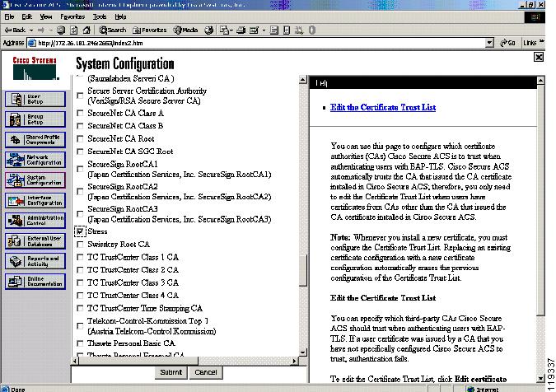This screenshot has height=392, width=556.
Task: Open the Tools menu
Action: 100,16
